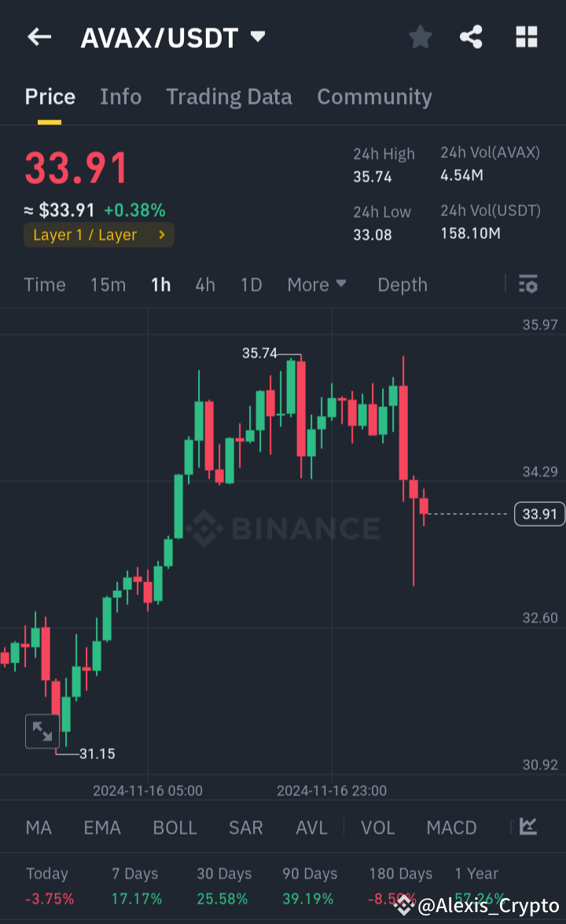566x924 pixels.
Task: Click the back arrow to exit the chart
Action: tap(39, 37)
